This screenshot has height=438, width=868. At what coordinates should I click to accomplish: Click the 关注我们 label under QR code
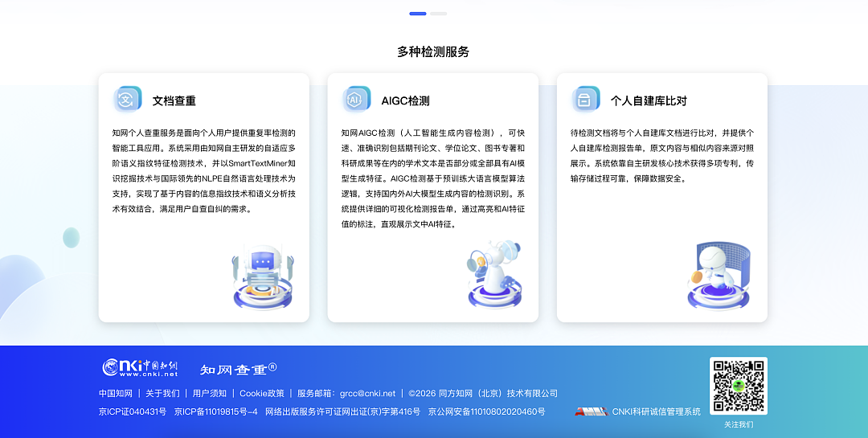tap(739, 424)
